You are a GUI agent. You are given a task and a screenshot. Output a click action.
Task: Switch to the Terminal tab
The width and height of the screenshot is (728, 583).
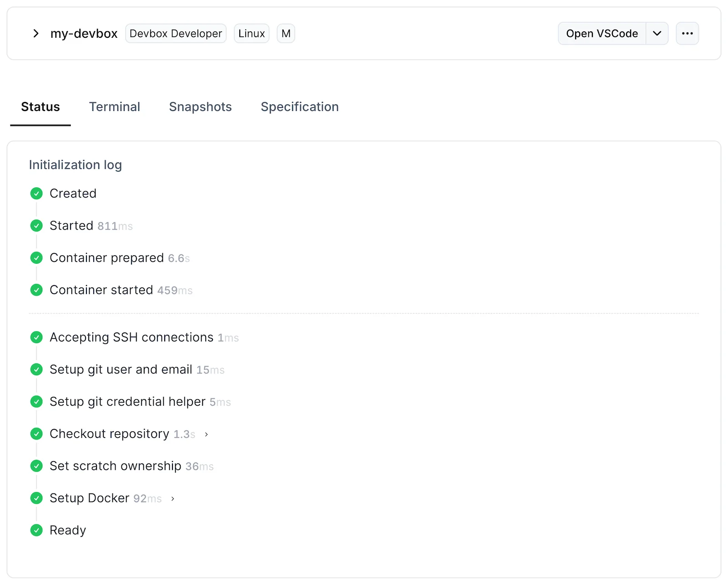(115, 107)
